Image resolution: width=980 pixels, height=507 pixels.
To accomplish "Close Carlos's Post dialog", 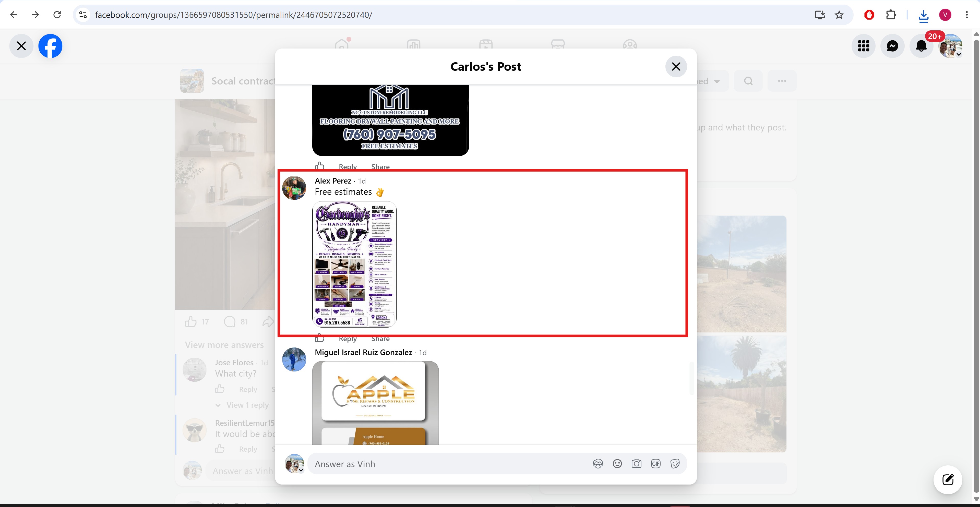I will (676, 67).
